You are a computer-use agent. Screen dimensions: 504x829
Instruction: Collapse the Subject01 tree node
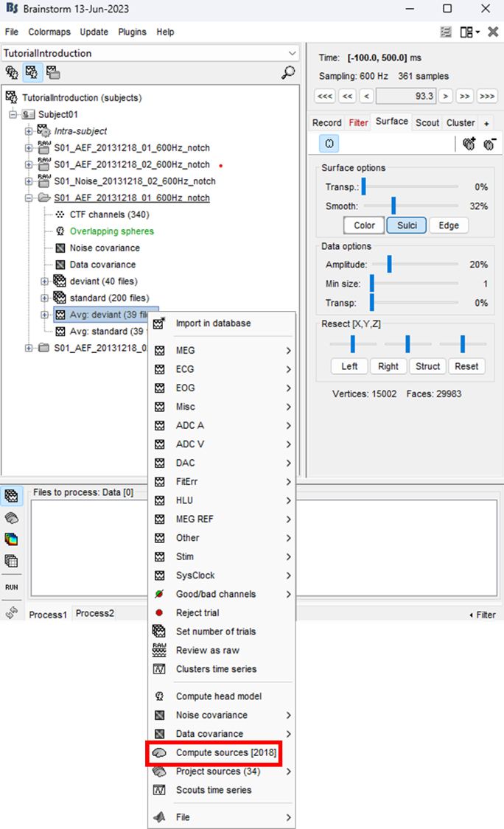[13, 114]
